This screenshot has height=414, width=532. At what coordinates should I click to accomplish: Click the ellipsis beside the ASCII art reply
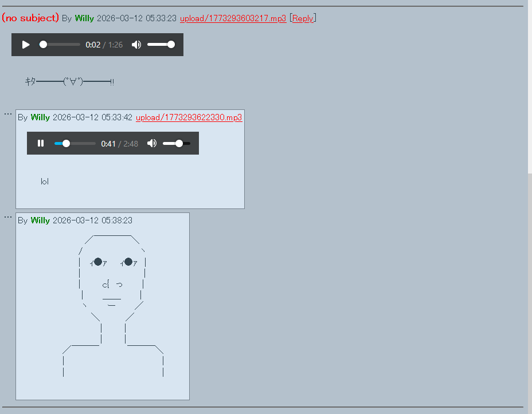point(8,216)
